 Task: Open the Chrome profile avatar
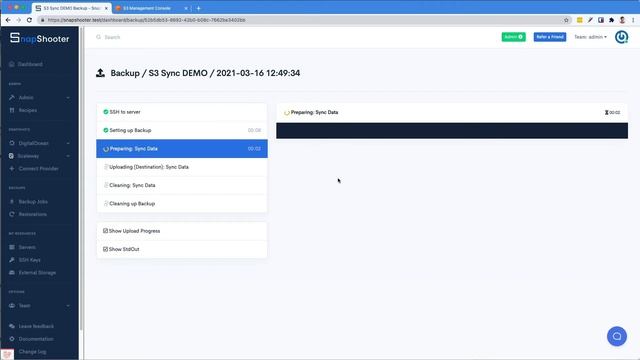coord(622,20)
